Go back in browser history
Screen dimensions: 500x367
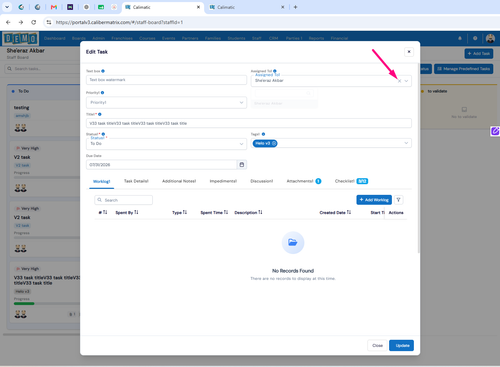(x=8, y=22)
